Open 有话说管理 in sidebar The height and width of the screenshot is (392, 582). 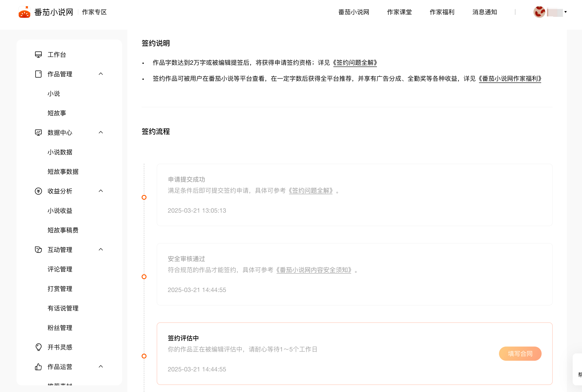pos(63,308)
